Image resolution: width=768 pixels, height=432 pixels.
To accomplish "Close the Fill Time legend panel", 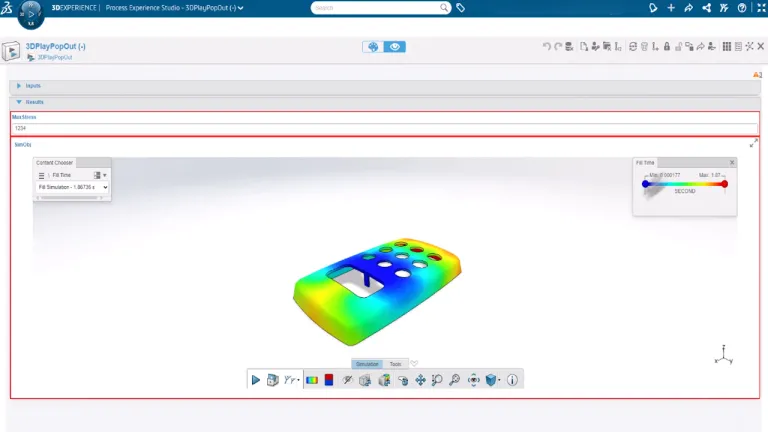I will coord(732,163).
